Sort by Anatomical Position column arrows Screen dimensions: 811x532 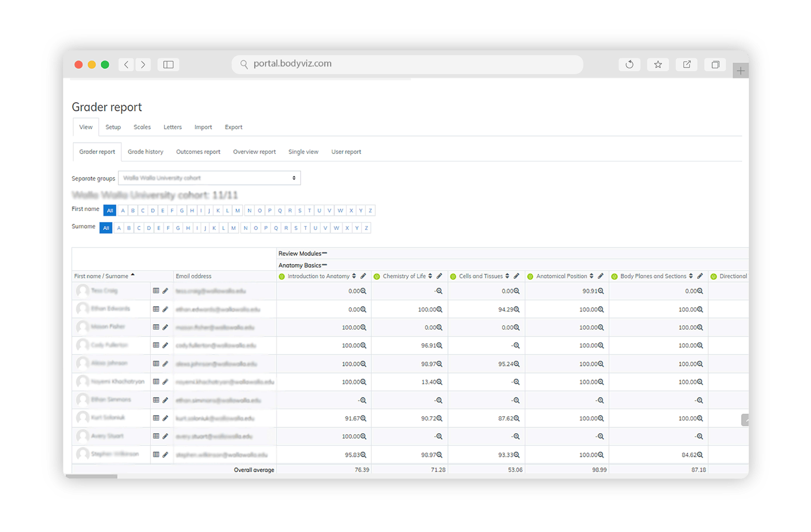[x=592, y=276]
